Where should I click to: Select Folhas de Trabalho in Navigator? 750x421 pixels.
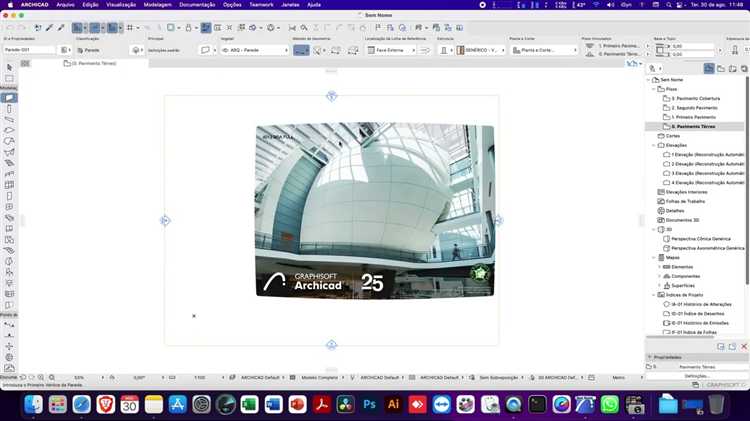pos(685,201)
